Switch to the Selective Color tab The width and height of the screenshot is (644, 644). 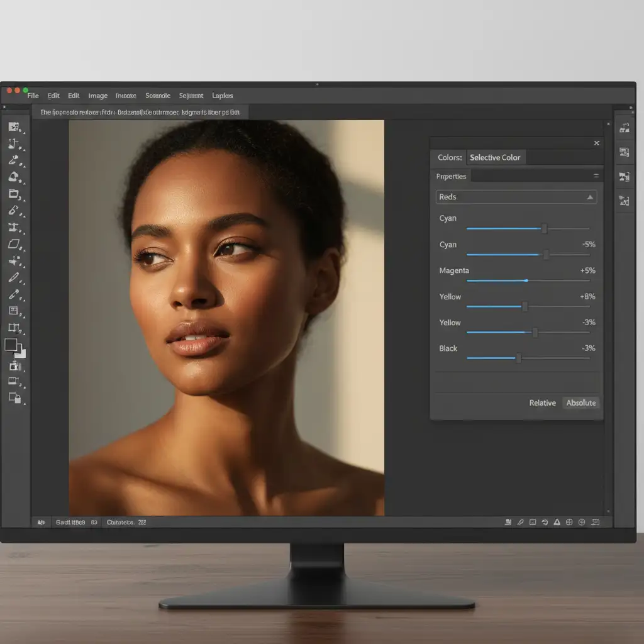pyautogui.click(x=495, y=158)
